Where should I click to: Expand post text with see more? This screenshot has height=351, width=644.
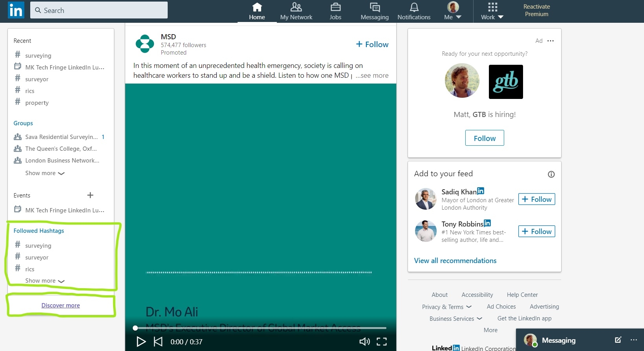372,75
